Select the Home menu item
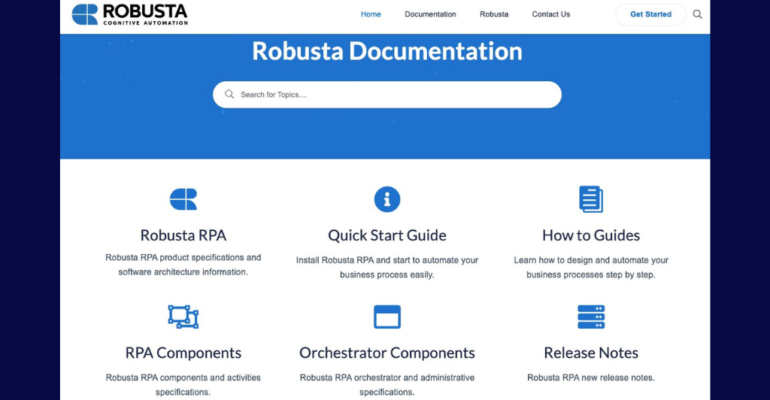Viewport: 770px width, 400px height. (371, 14)
